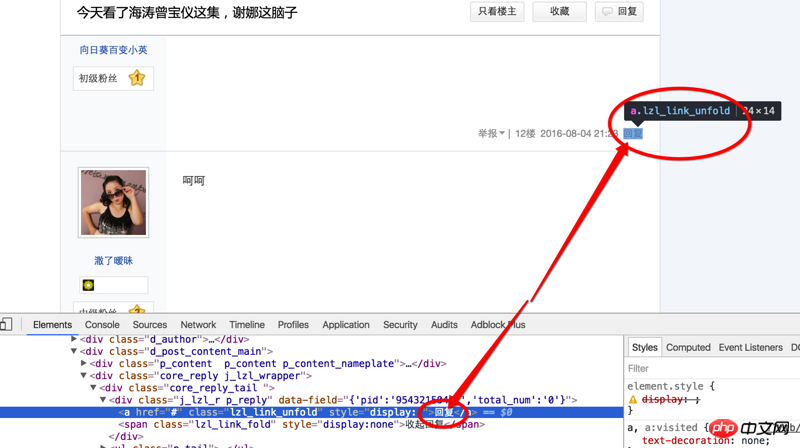800x448 pixels.
Task: Click the warning icon beside display property
Action: (633, 400)
